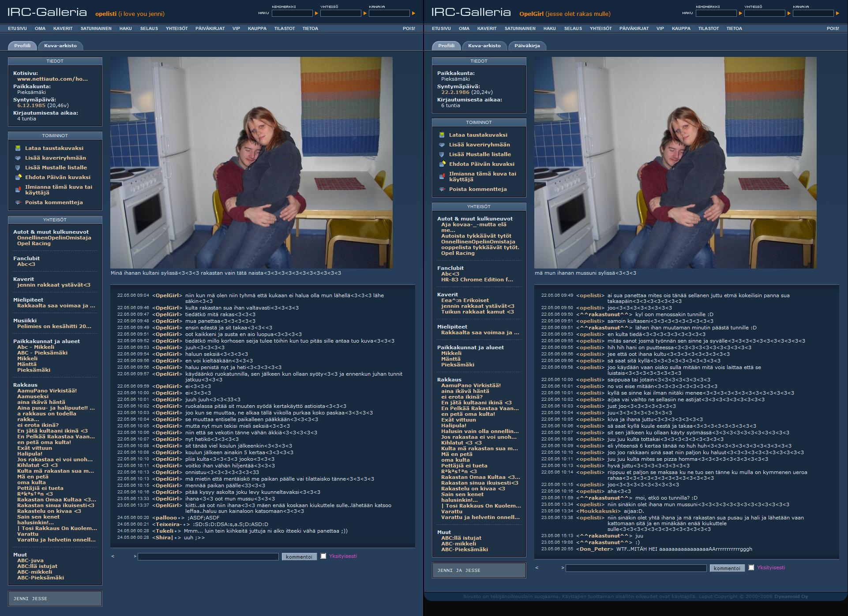Image resolution: width=848 pixels, height=616 pixels.
Task: Click orange arrow next to left Kanava search
Action: pos(413,14)
